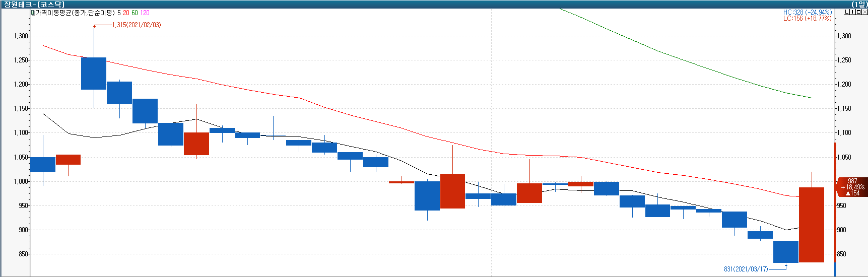Image resolution: width=868 pixels, height=277 pixels.
Task: Click the 831(2021/03/17) low price label
Action: point(746,269)
